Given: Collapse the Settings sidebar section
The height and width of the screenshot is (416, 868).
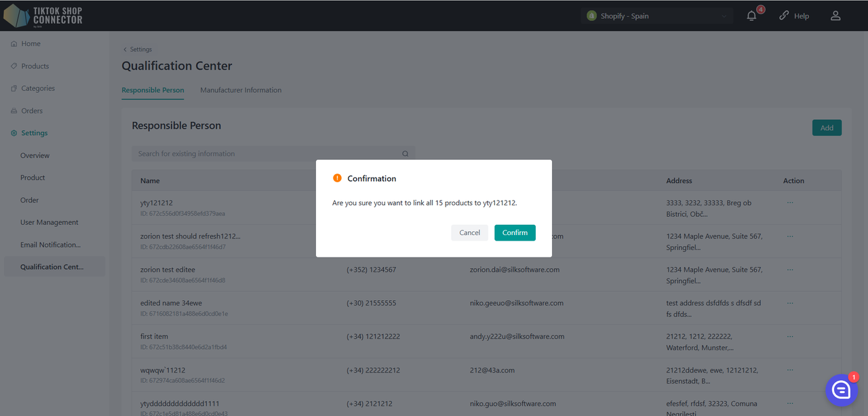Looking at the screenshot, I should pyautogui.click(x=34, y=133).
